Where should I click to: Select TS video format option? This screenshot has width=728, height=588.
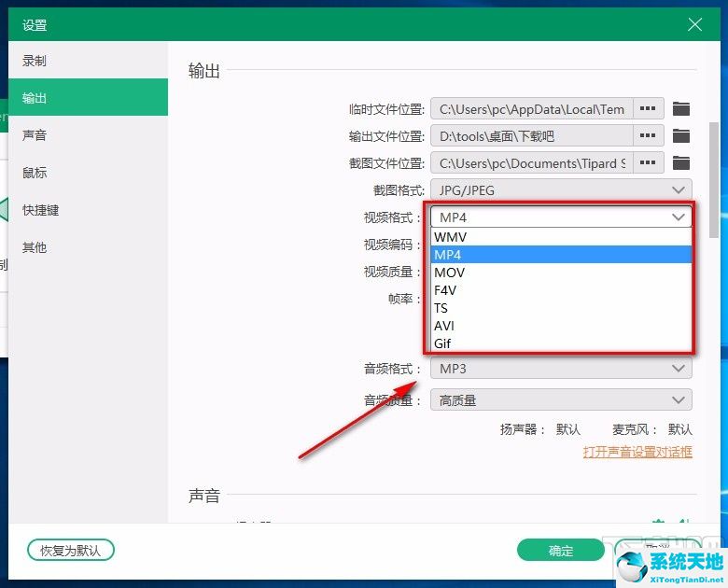click(561, 308)
